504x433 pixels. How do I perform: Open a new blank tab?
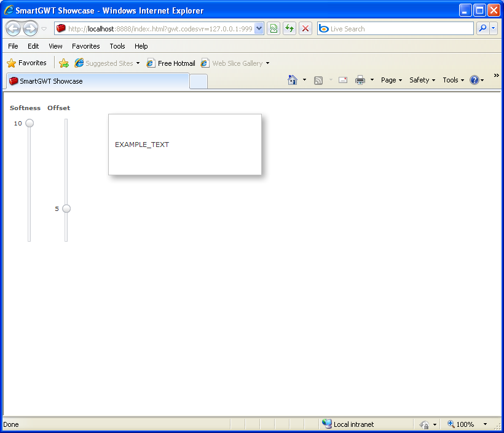199,81
